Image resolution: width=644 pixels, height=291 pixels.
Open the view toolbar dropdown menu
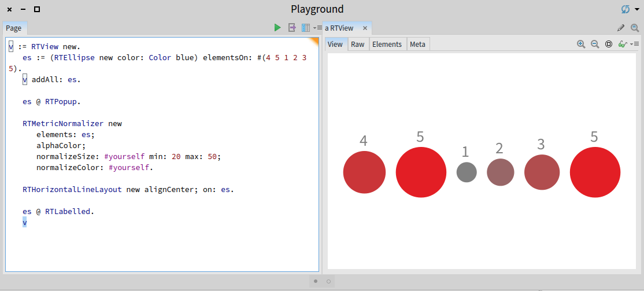pyautogui.click(x=635, y=44)
